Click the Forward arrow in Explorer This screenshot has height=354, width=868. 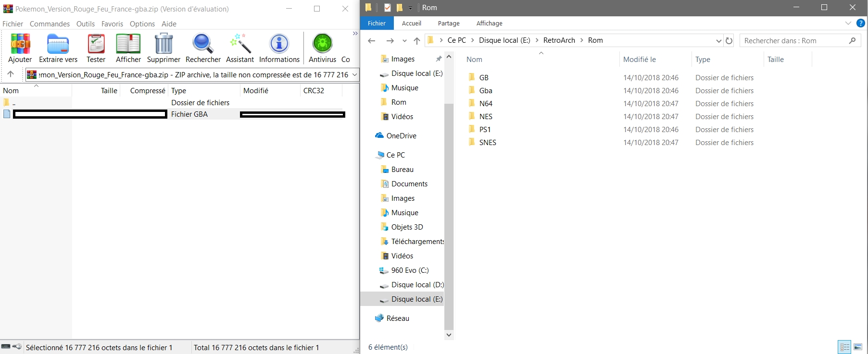pos(390,41)
